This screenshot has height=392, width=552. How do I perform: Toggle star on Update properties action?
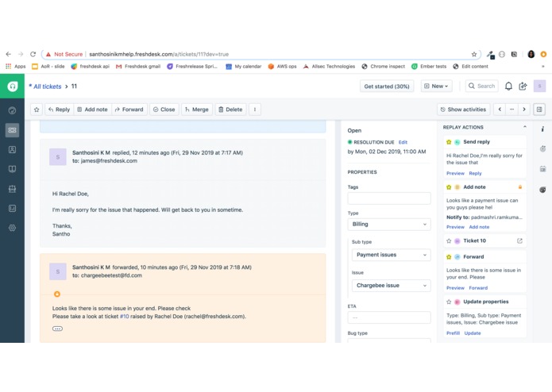pos(449,302)
